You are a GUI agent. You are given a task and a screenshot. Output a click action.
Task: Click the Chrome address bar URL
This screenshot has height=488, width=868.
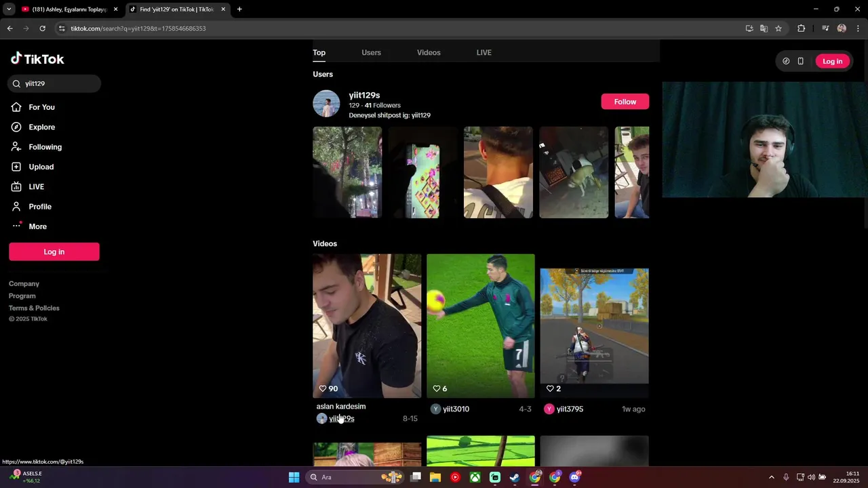[x=138, y=28]
